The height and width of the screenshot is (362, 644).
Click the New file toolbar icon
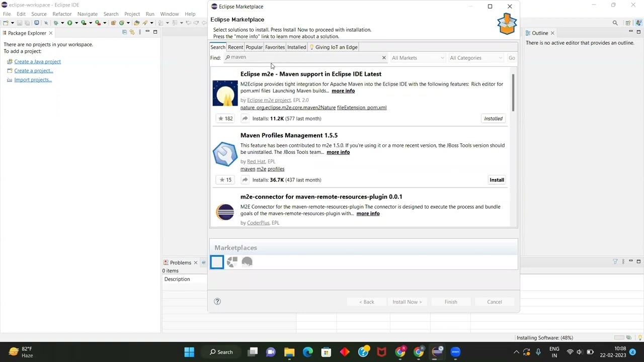6,23
